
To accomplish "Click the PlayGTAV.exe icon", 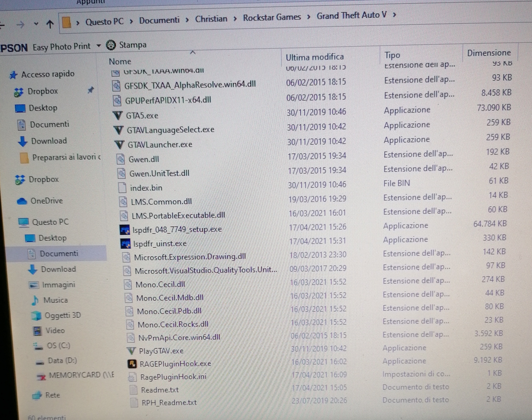I will click(131, 351).
